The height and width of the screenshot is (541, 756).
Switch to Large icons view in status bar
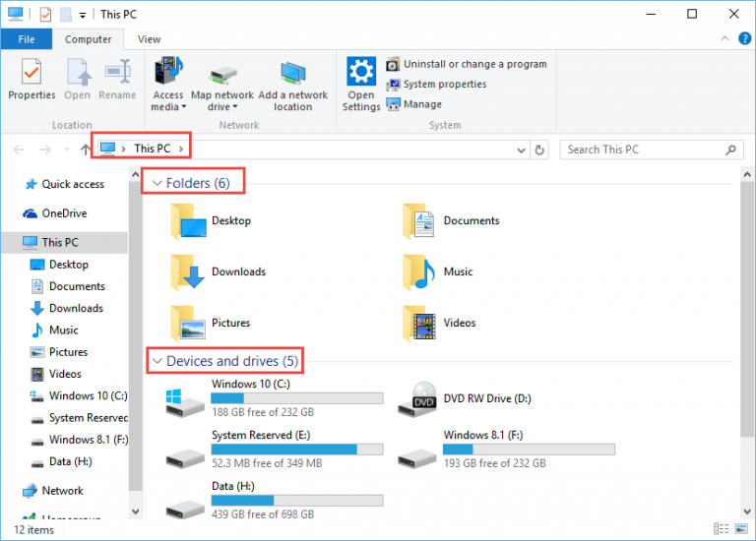[x=741, y=529]
